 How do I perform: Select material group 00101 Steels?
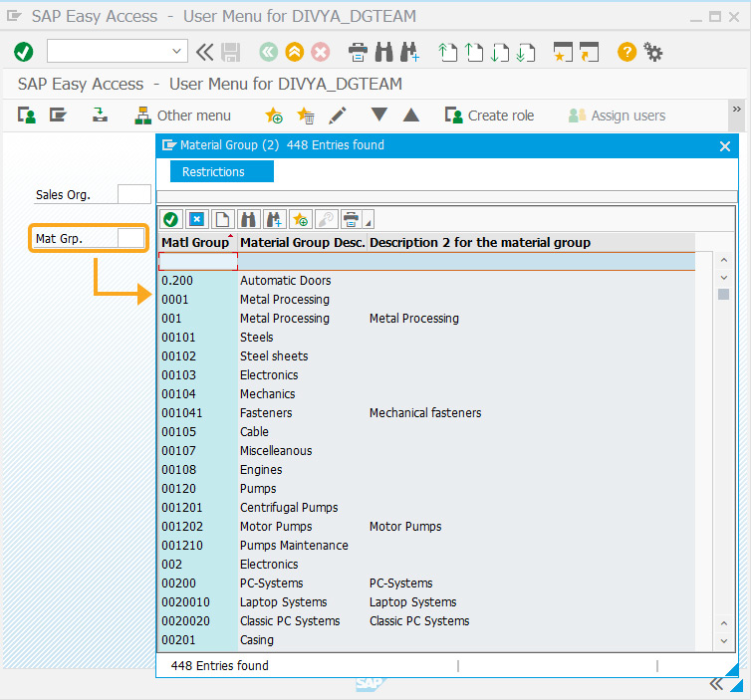click(x=426, y=338)
